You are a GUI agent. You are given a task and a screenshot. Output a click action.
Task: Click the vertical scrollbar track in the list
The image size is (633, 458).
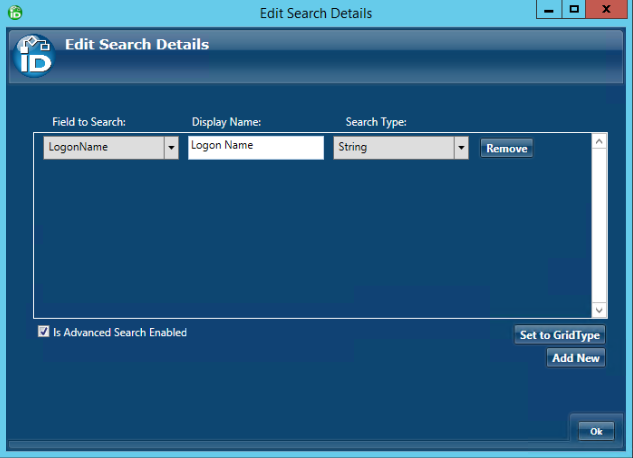point(599,226)
